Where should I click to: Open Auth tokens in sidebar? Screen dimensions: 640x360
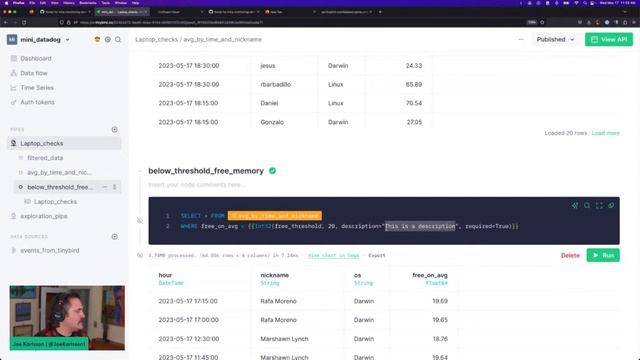click(x=37, y=102)
